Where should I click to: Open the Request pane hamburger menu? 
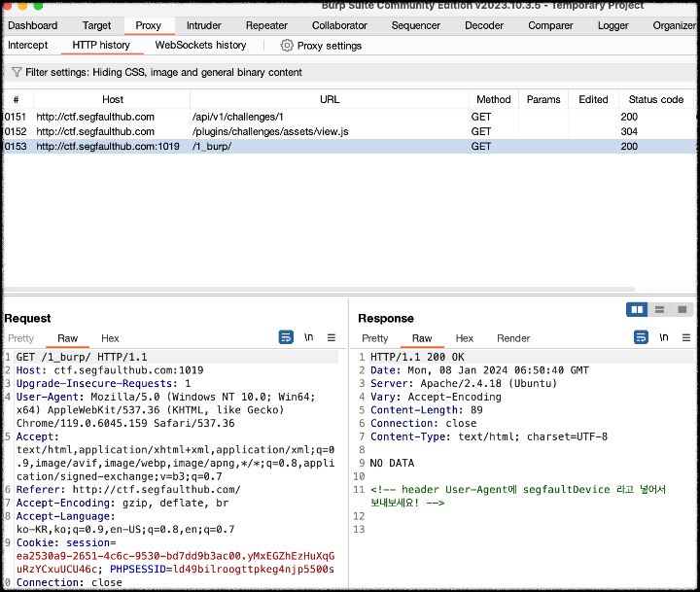pyautogui.click(x=332, y=337)
